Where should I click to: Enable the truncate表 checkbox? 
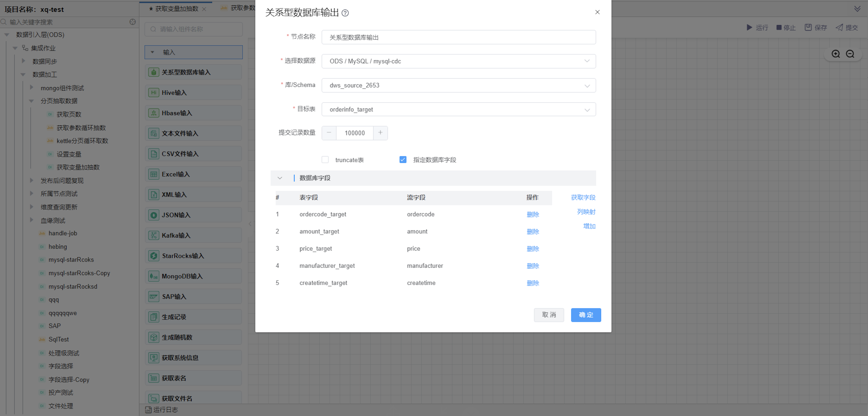[325, 160]
